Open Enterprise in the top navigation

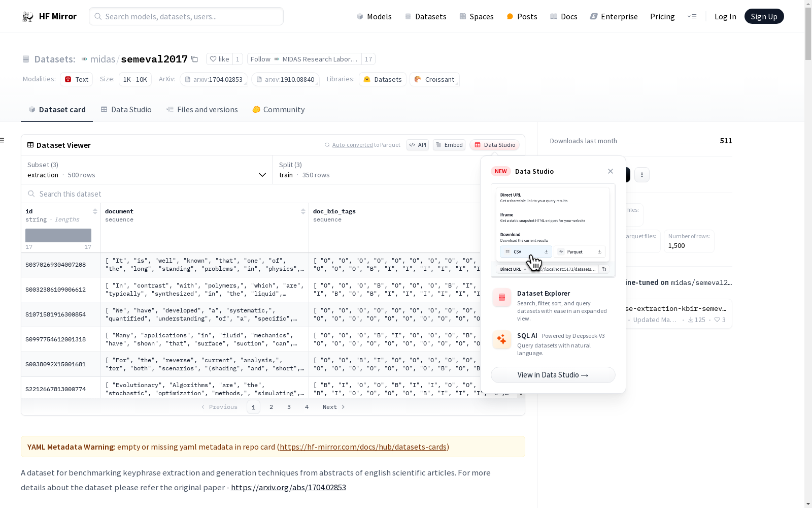614,16
